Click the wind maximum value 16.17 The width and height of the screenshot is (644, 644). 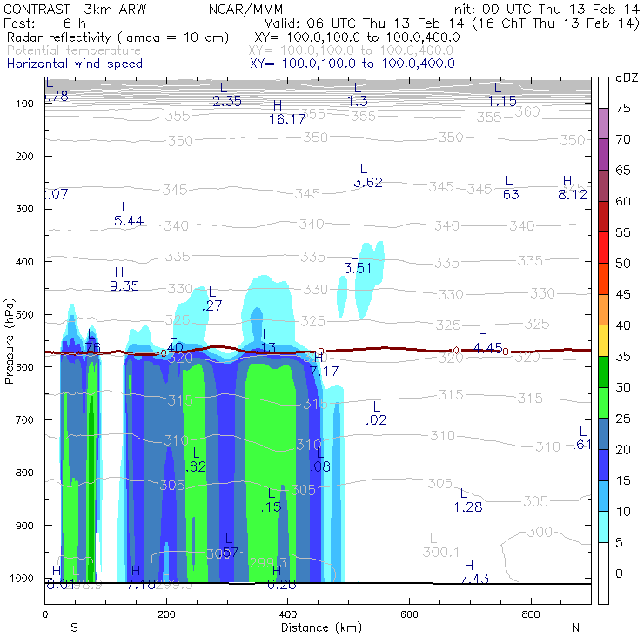[287, 119]
